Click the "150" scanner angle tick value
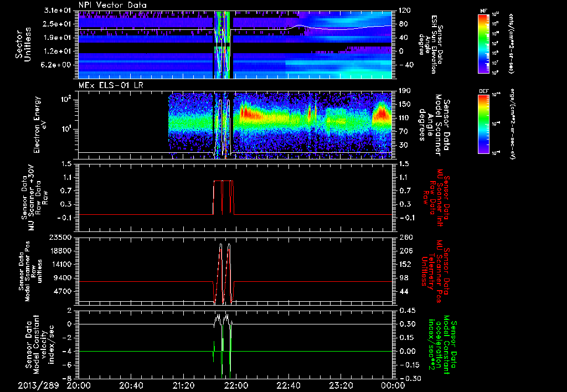This screenshot has height=392, width=567. 405,104
